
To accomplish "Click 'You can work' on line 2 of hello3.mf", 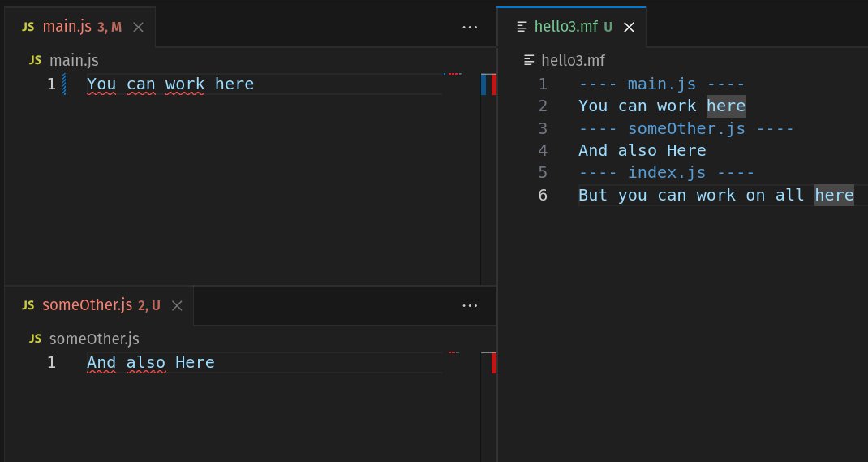I will [637, 106].
